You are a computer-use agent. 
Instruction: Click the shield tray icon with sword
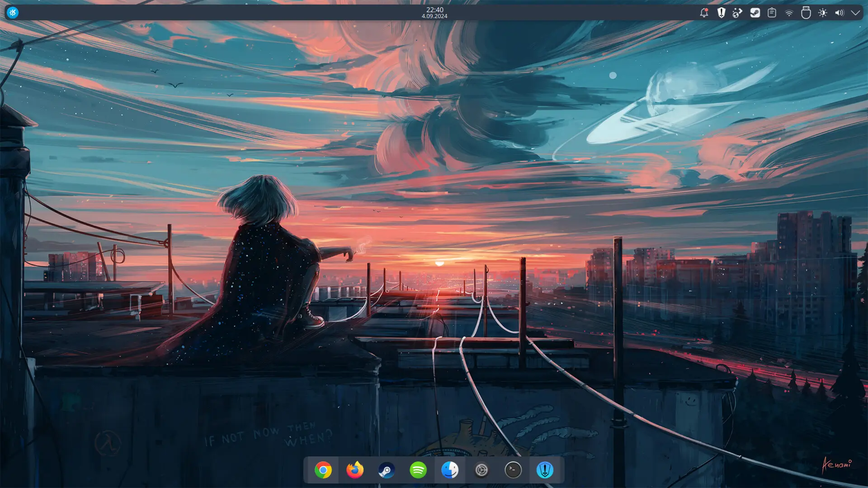[x=721, y=13]
